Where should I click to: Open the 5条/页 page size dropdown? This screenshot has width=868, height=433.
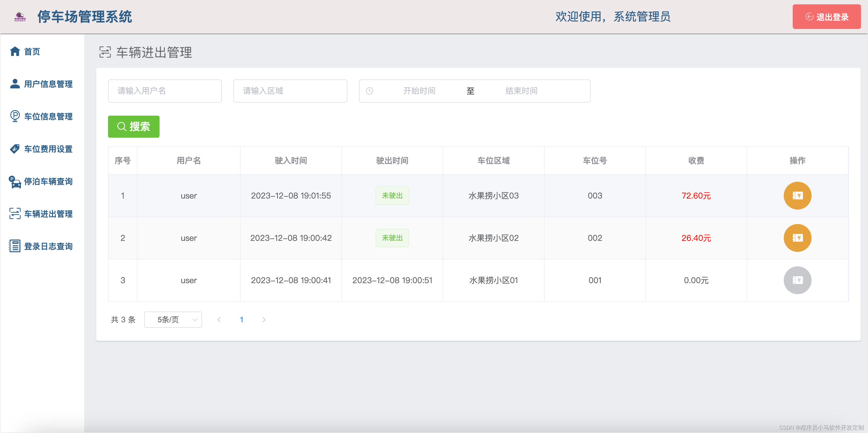pyautogui.click(x=173, y=319)
